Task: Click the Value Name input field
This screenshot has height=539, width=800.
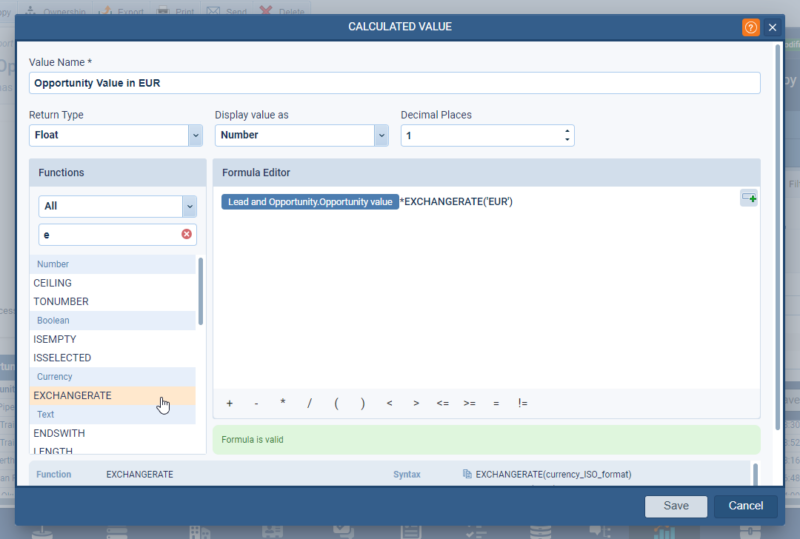Action: 394,83
